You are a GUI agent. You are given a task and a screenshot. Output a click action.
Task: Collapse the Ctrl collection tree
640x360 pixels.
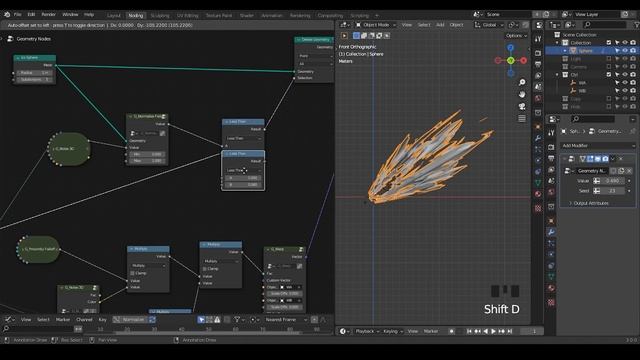click(557, 75)
